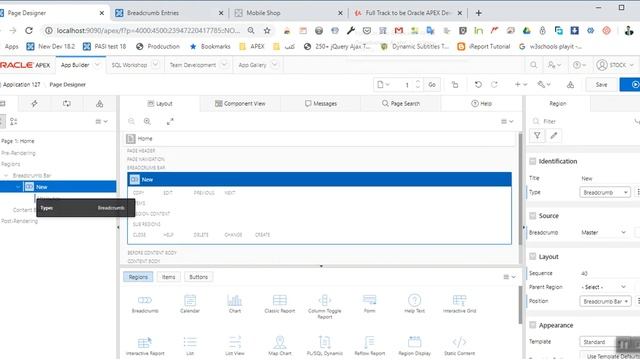This screenshot has width=640, height=360.
Task: Open the Component View tab
Action: pyautogui.click(x=240, y=104)
